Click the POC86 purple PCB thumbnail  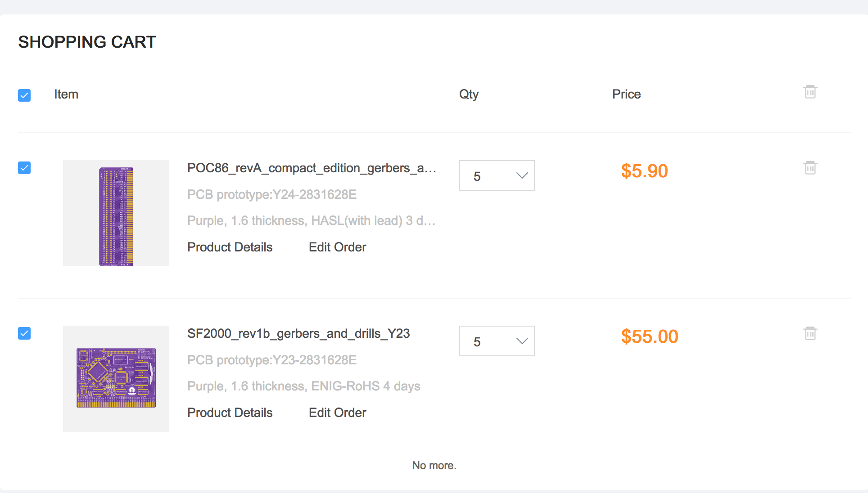116,213
